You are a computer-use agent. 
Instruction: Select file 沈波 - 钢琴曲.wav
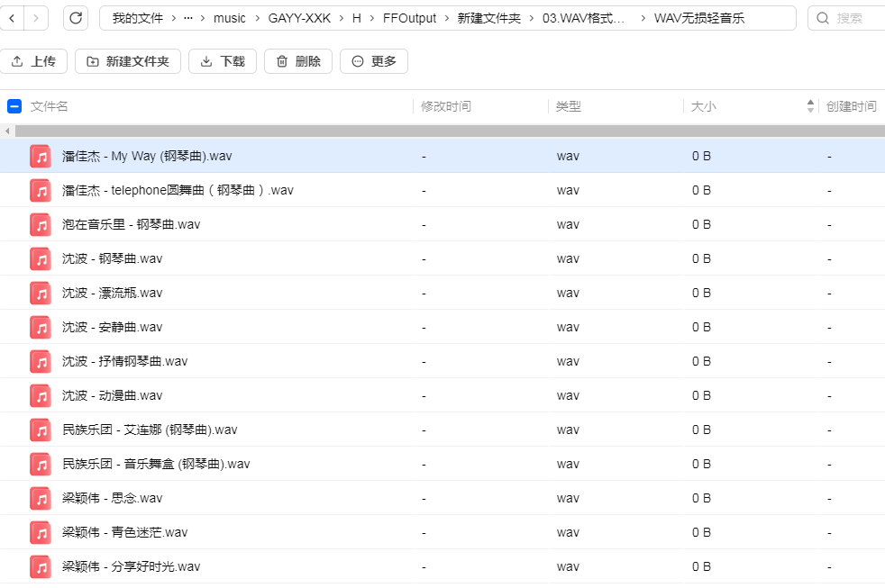(x=442, y=258)
